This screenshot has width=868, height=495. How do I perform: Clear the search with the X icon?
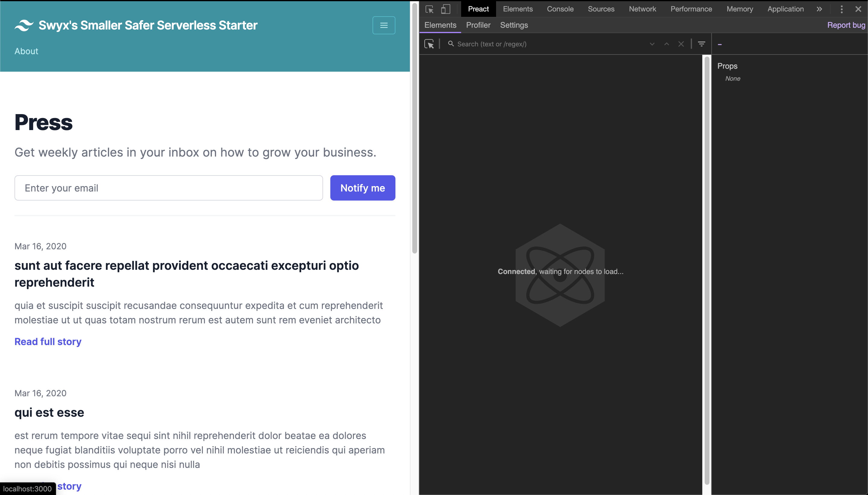point(681,44)
